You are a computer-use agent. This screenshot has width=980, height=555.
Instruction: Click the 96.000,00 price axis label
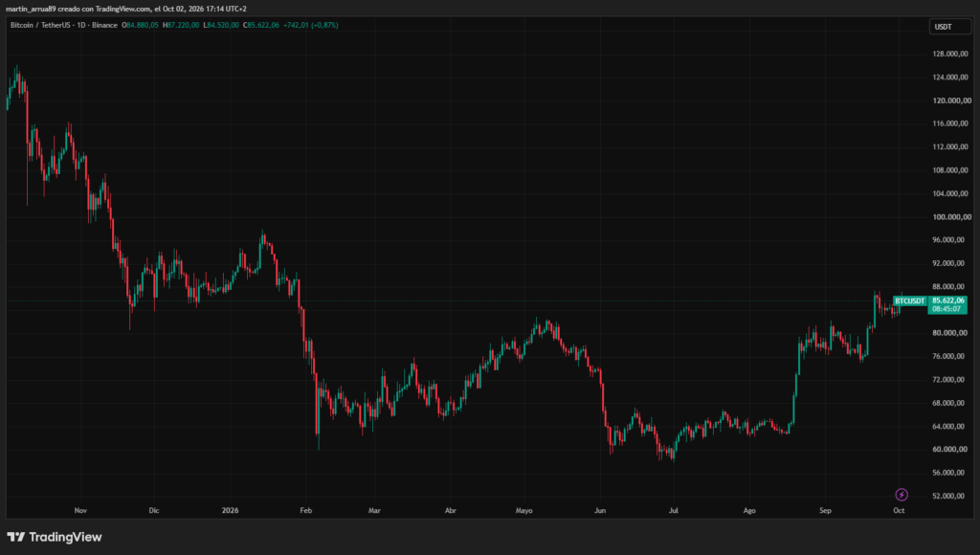(x=950, y=240)
